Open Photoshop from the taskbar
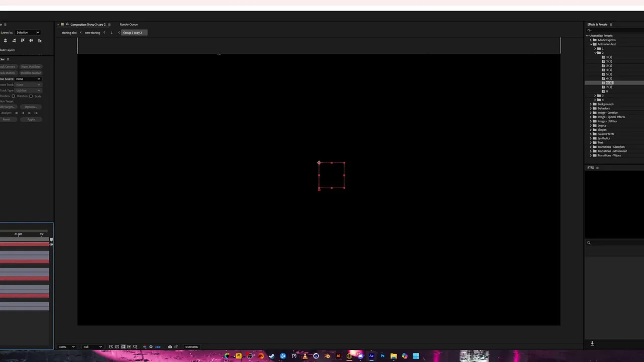644x362 pixels. [x=382, y=356]
